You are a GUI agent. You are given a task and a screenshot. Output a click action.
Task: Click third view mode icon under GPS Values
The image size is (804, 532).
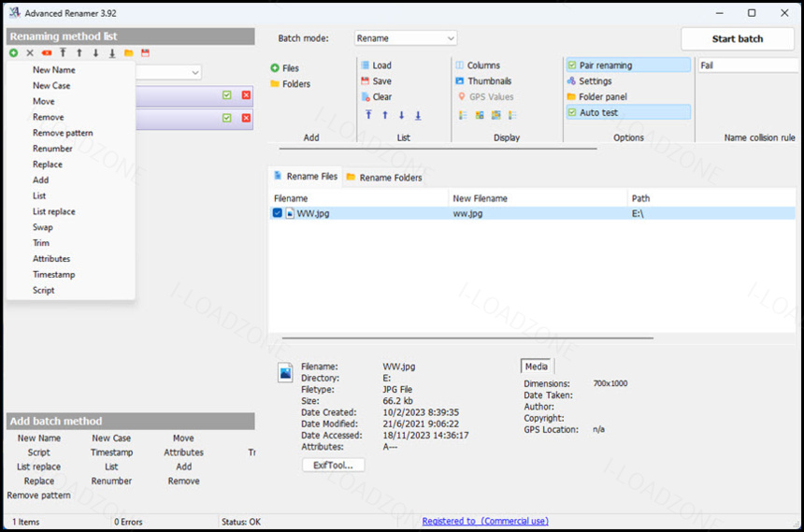click(495, 115)
